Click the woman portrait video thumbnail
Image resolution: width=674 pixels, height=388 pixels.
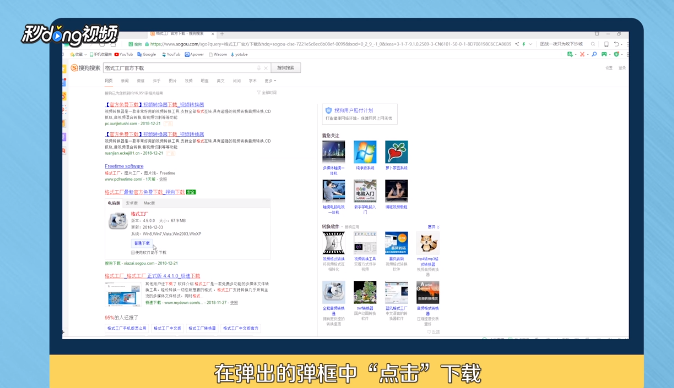pyautogui.click(x=396, y=191)
